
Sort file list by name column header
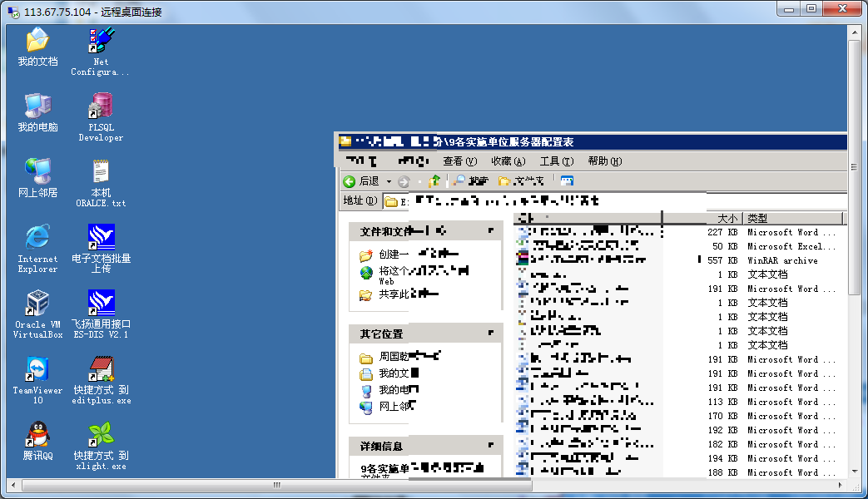click(588, 218)
